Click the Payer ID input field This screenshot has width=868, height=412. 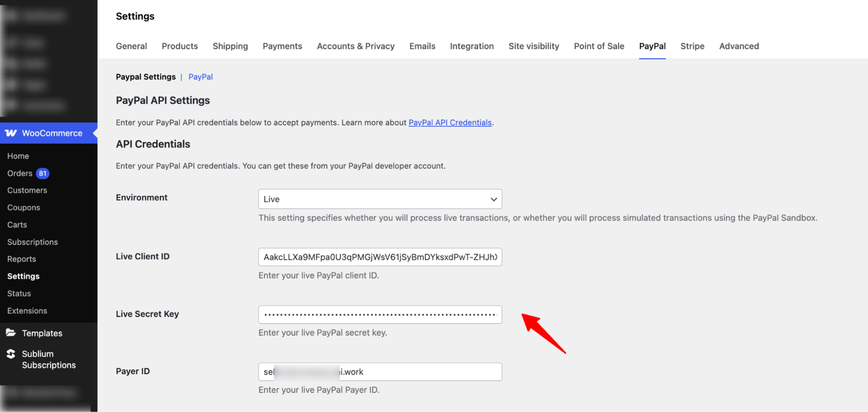[x=380, y=372]
